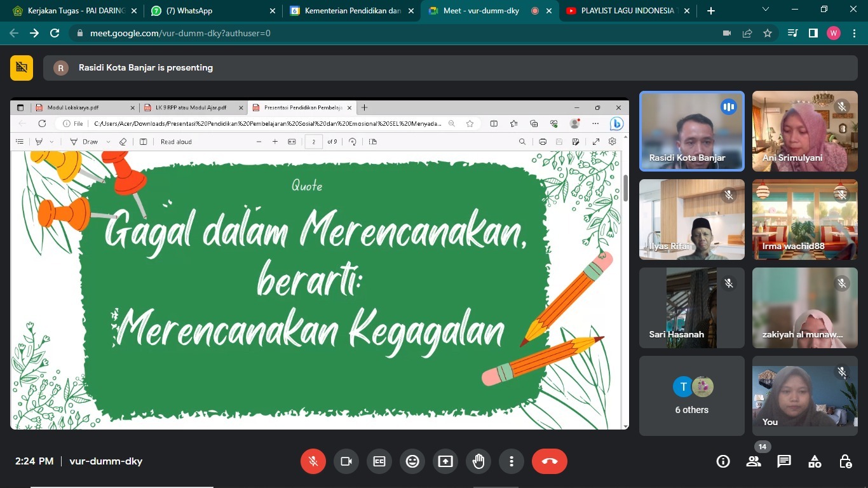Select Irma wachid88's video tile
Viewport: 868px width, 488px height.
point(805,219)
